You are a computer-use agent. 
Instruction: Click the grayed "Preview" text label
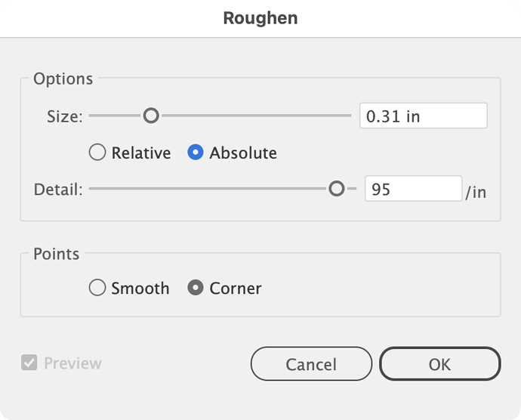[72, 363]
